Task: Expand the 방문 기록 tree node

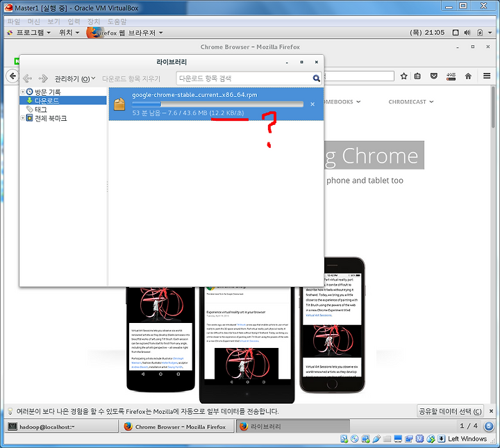Action: coord(23,92)
